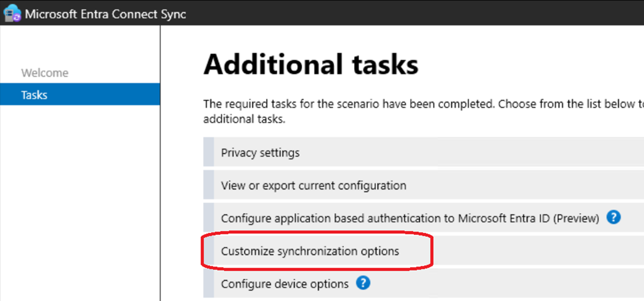This screenshot has width=644, height=301.
Task: Select Configure application based authentication task
Action: click(x=409, y=218)
